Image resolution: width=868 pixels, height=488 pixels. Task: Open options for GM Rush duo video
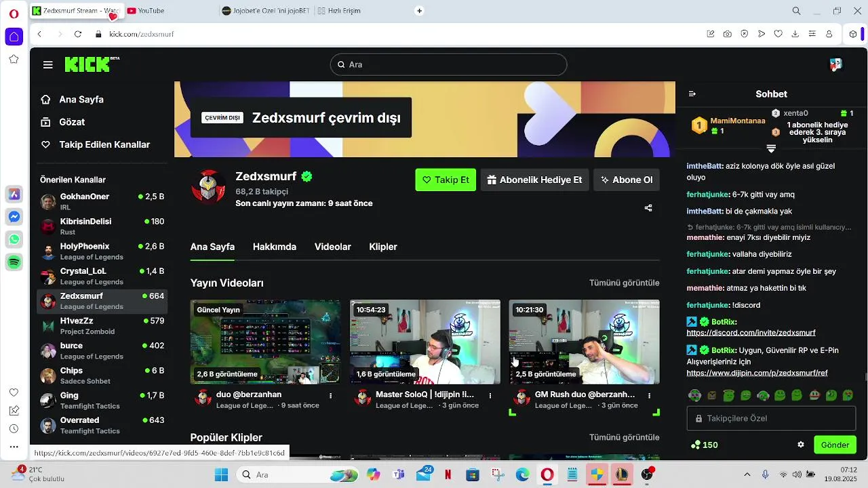pos(650,395)
